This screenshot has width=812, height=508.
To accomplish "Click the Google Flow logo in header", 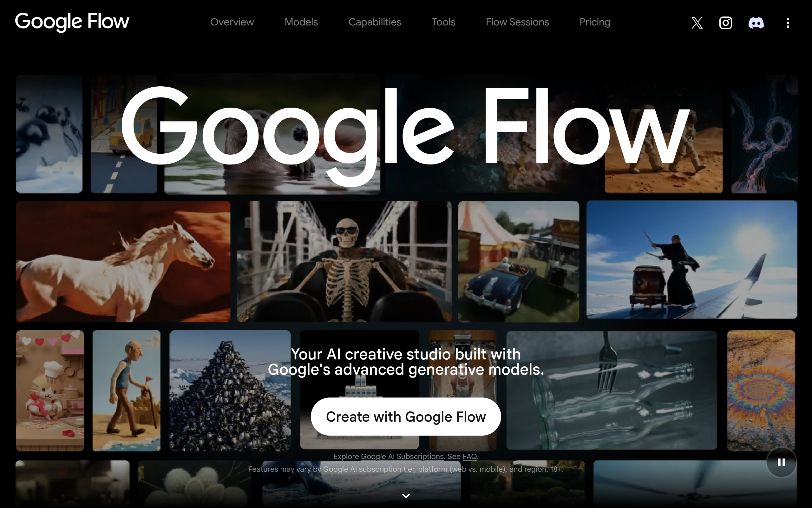I will [72, 22].
